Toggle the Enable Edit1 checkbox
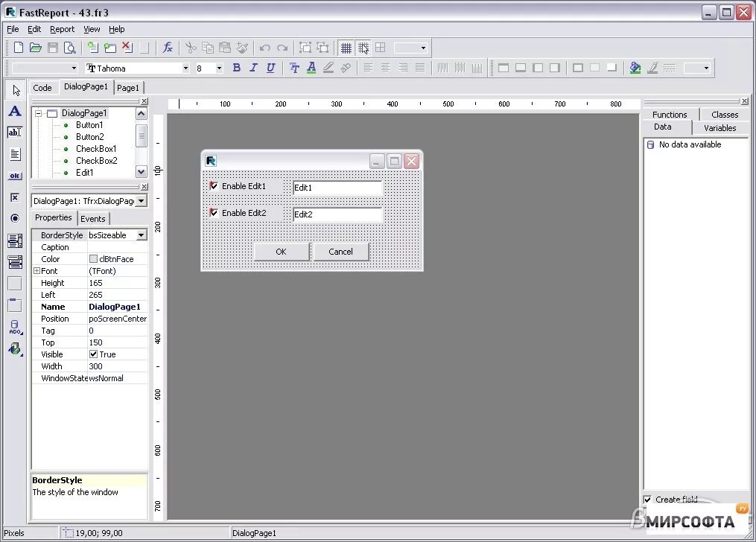The height and width of the screenshot is (542, 756). point(214,185)
